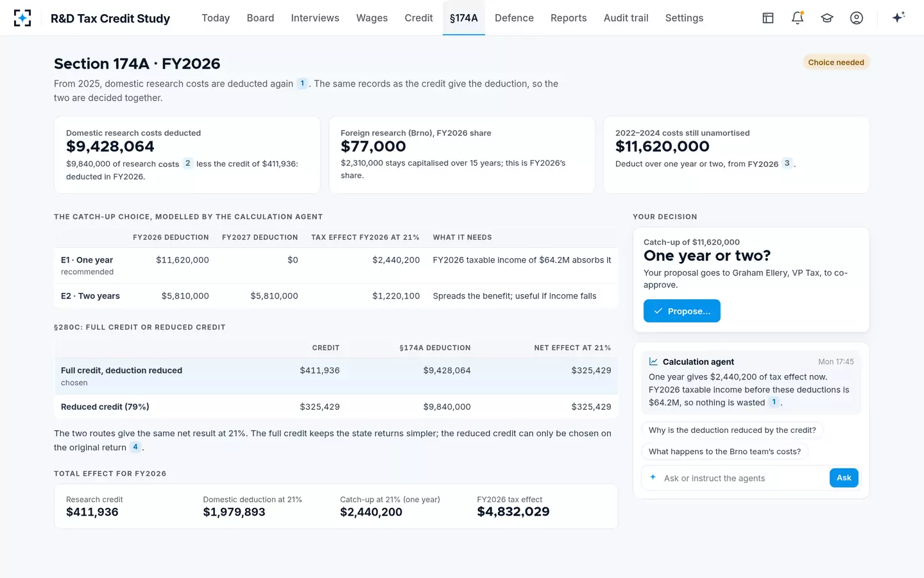Click the Ask button
Image resolution: width=924 pixels, height=578 pixels.
coord(844,478)
